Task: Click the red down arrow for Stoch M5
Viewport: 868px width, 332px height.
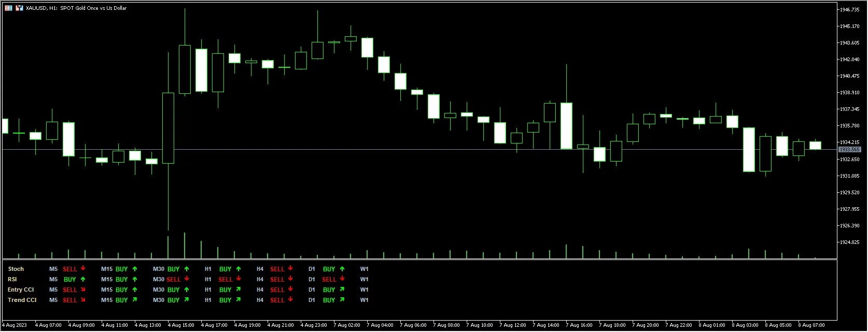Action: point(83,269)
